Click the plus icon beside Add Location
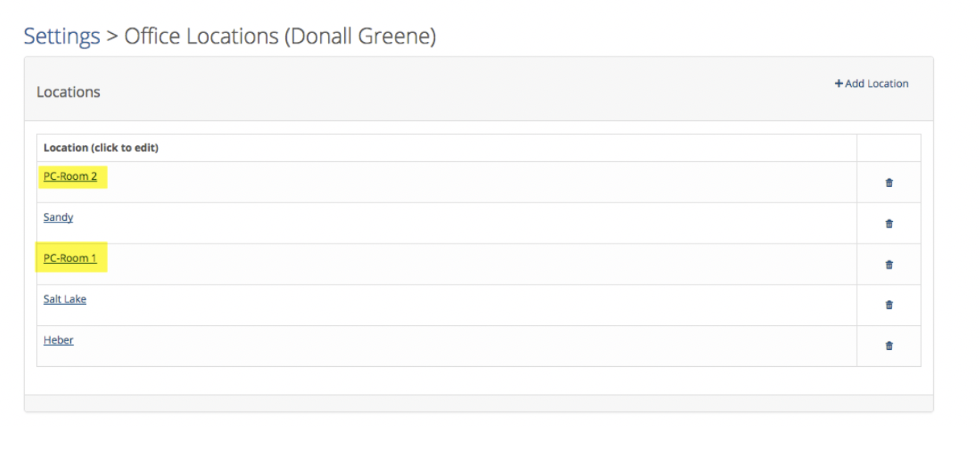The height and width of the screenshot is (450, 980). point(838,84)
